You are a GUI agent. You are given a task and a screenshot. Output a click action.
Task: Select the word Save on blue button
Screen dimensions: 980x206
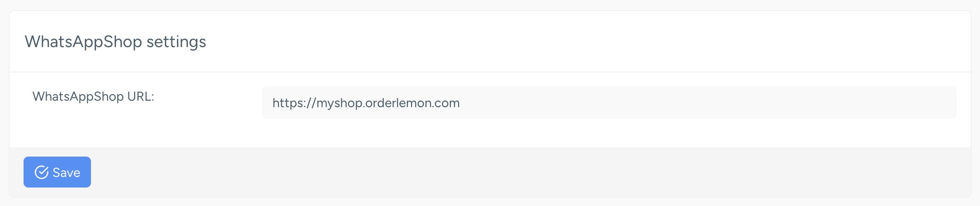click(x=67, y=173)
